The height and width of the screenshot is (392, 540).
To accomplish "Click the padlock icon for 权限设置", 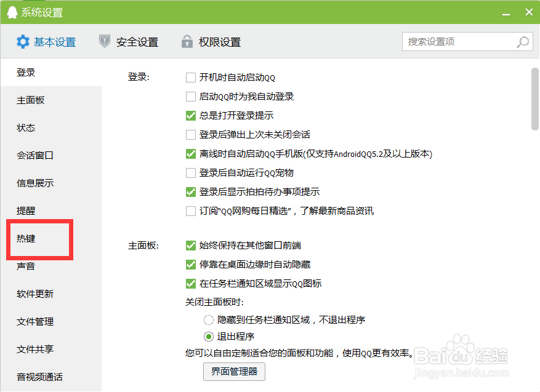I will pos(187,41).
